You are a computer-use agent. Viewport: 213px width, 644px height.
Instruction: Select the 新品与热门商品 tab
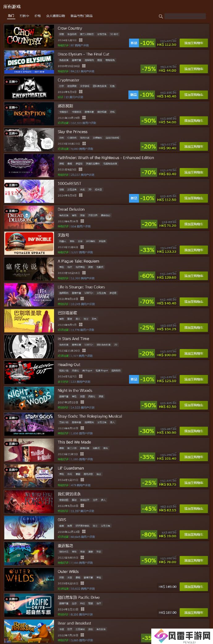pos(81,16)
